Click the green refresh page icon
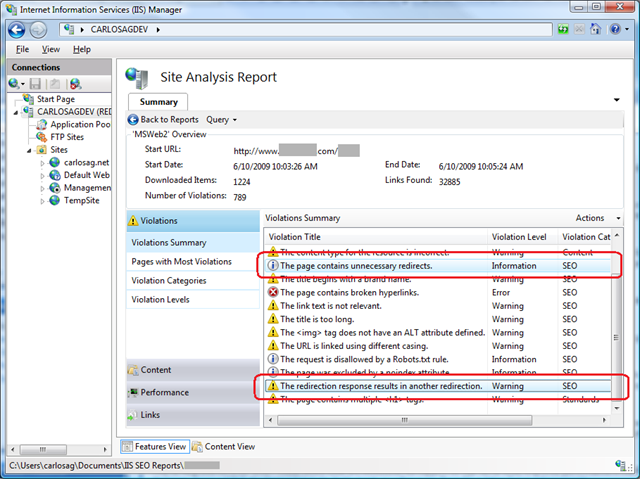 click(563, 29)
